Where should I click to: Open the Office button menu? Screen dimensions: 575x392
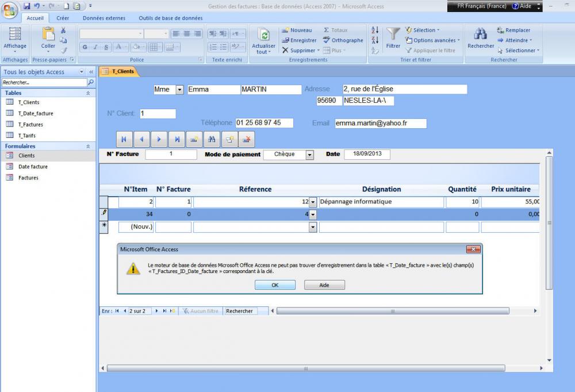pos(10,10)
